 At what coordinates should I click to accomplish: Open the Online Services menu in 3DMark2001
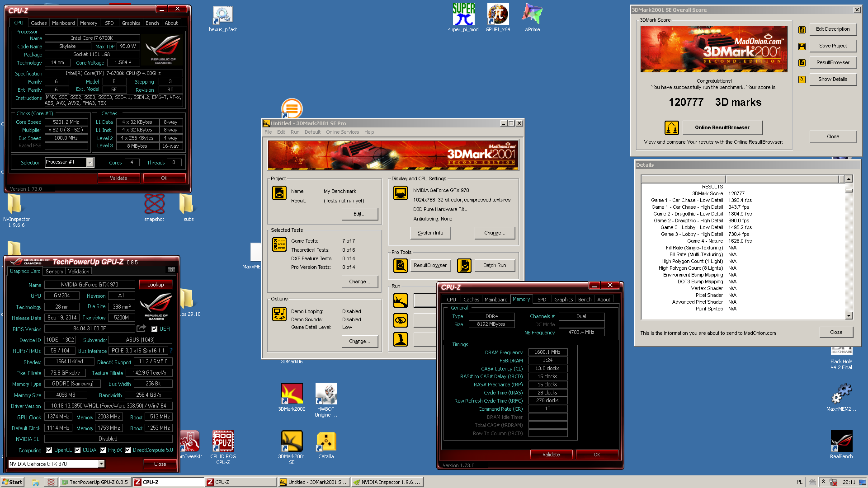click(343, 132)
